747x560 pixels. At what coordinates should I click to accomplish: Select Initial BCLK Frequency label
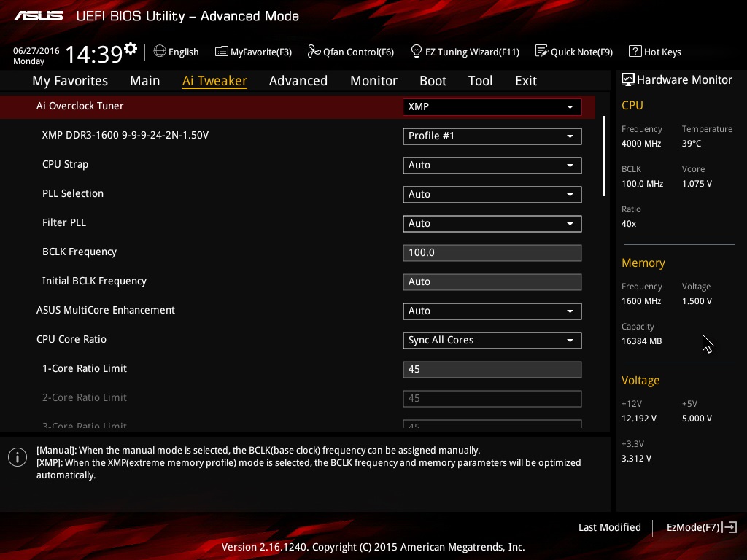click(x=94, y=281)
